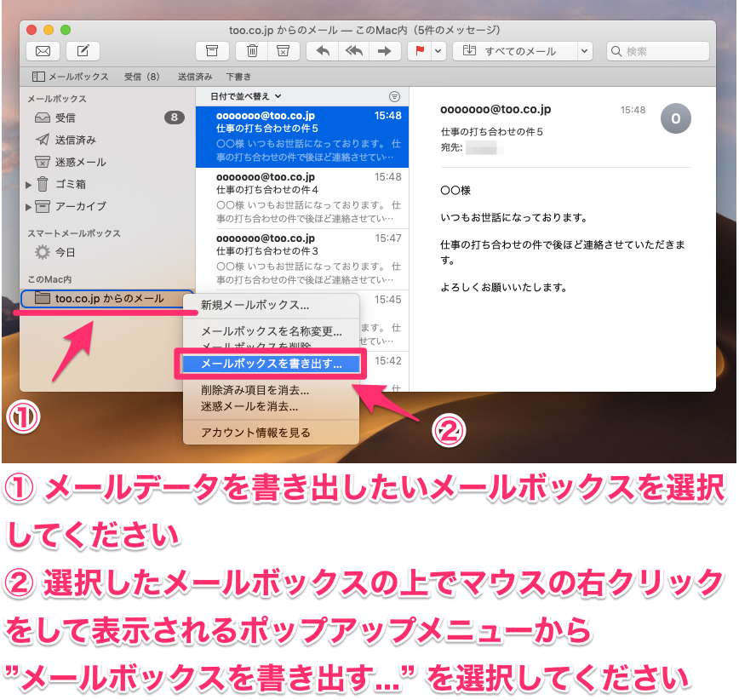Select message 仕事の打ち合わせの件5
The width and height of the screenshot is (739, 700).
click(x=302, y=137)
